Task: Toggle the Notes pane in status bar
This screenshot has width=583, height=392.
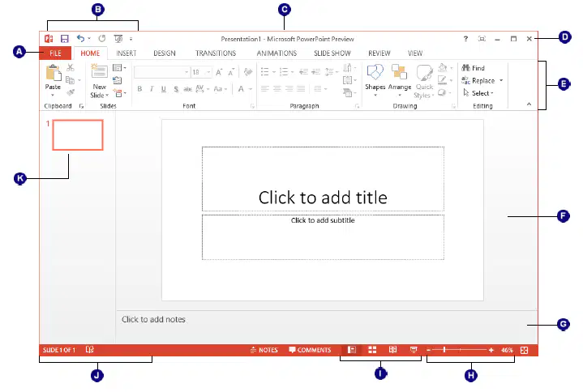Action: [x=264, y=350]
